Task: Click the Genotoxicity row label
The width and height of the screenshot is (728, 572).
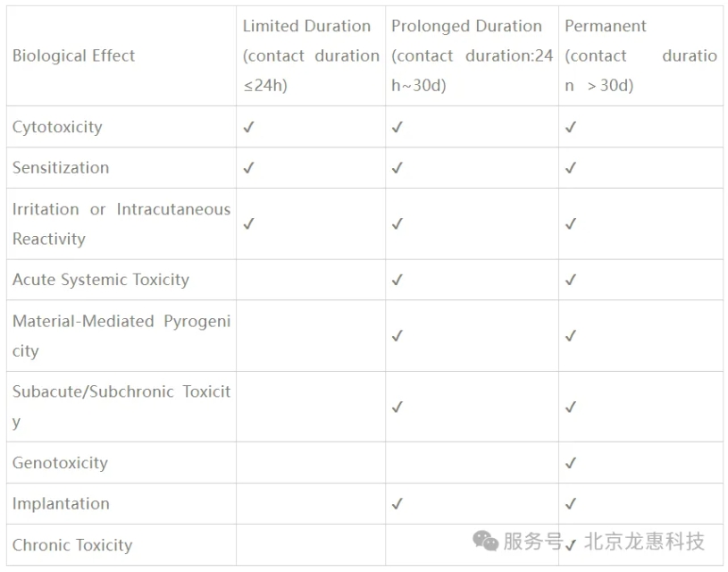Action: 60,463
